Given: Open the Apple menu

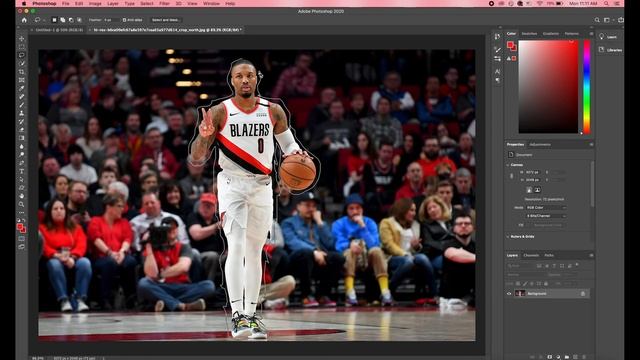Looking at the screenshot, I should pyautogui.click(x=24, y=3).
